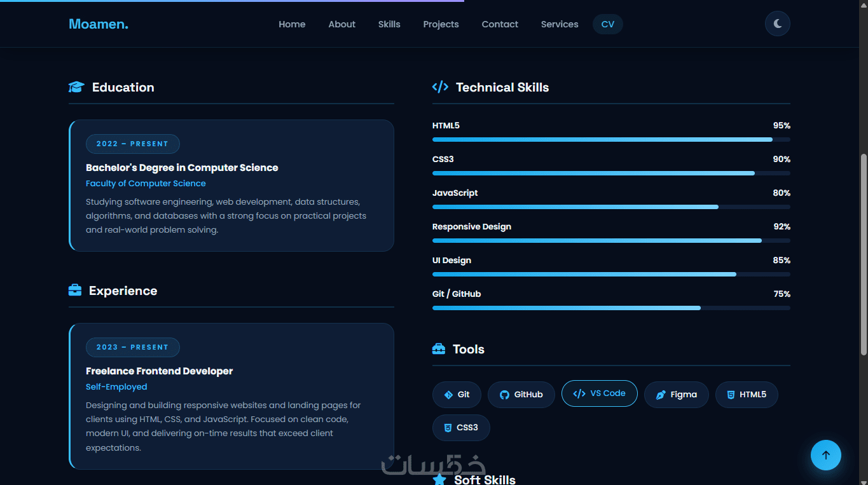Click the Figma pen icon

(661, 395)
